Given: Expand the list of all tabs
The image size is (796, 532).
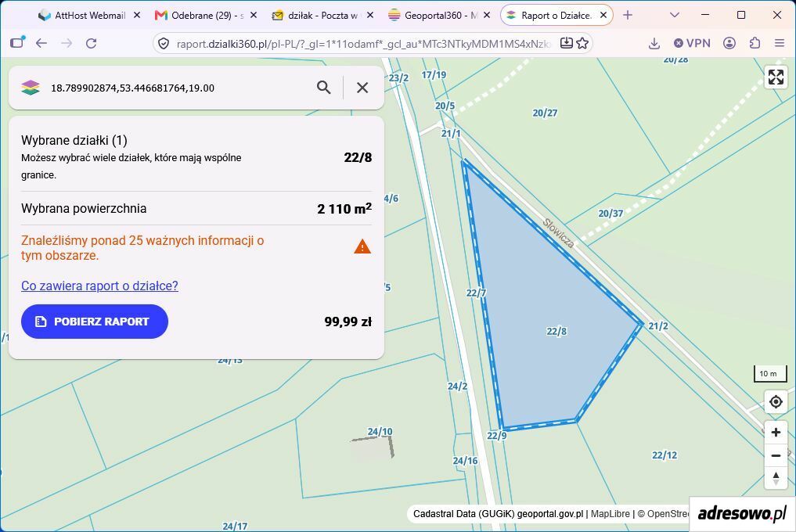Looking at the screenshot, I should click(675, 15).
